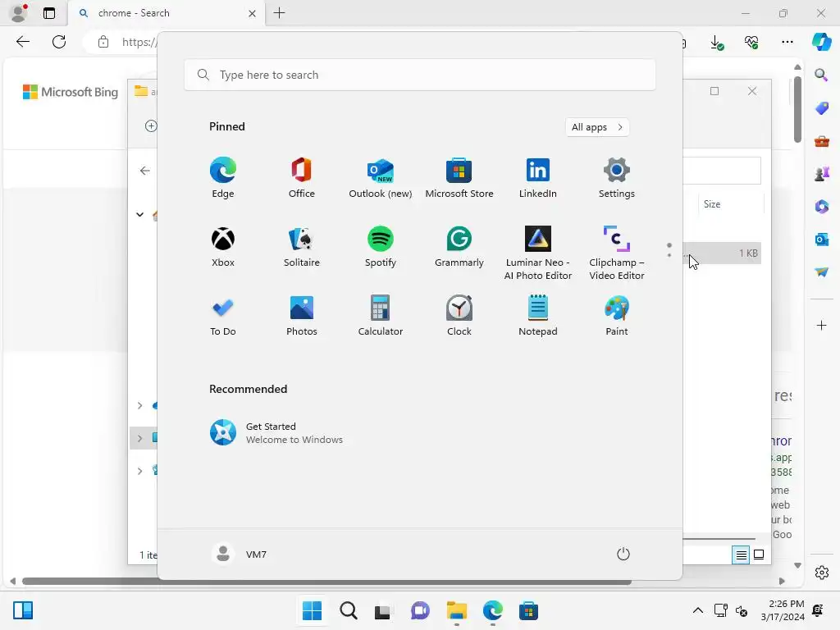This screenshot has height=630, width=840.
Task: Launch Notepad
Action: coord(538,316)
